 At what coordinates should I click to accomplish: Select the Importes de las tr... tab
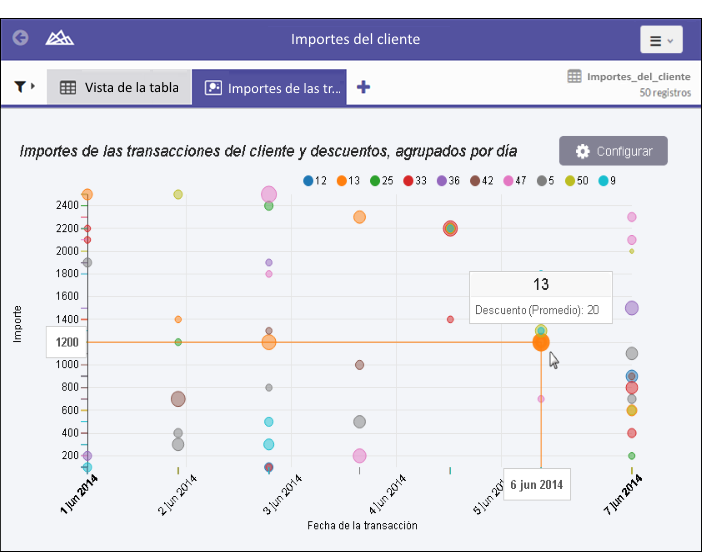click(x=269, y=88)
